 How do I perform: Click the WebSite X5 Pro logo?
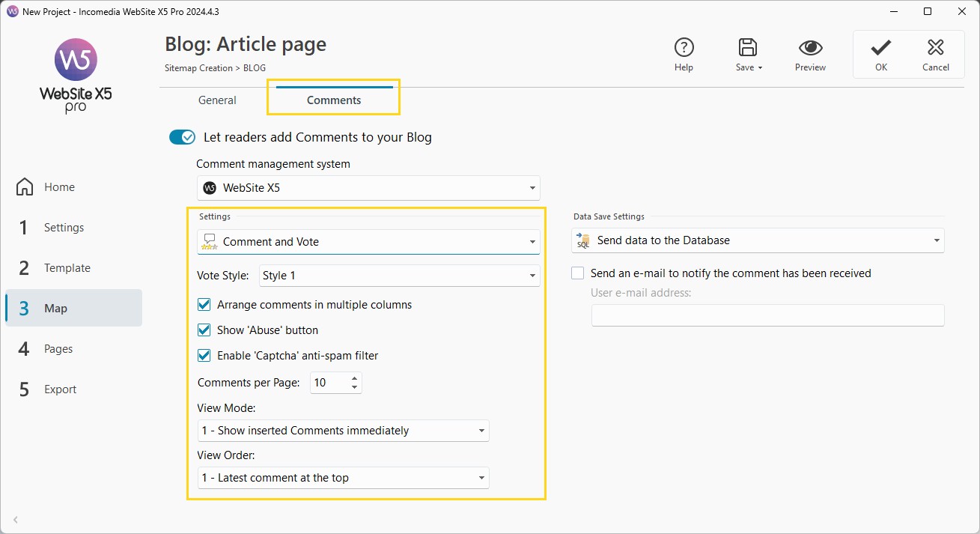[76, 75]
